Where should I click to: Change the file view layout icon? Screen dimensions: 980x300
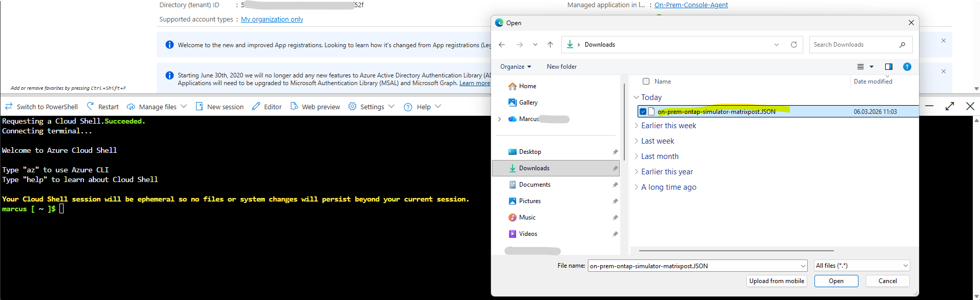(x=861, y=67)
